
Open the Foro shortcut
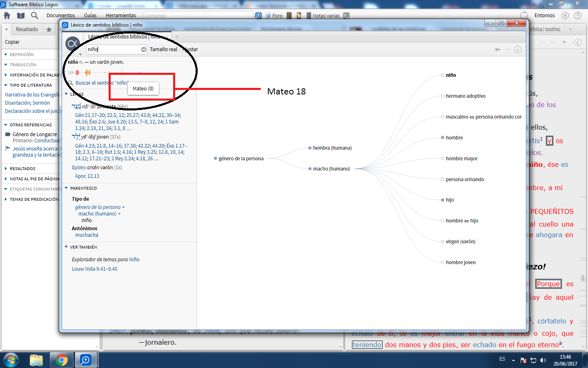coord(274,16)
